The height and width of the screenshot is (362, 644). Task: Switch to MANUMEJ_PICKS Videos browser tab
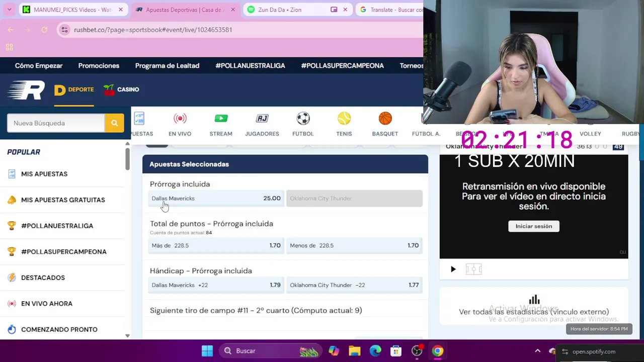point(72,10)
